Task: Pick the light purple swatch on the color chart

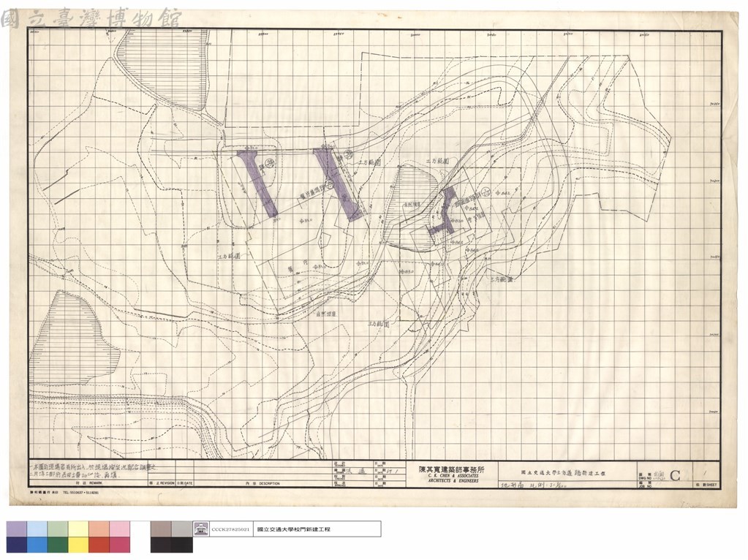Action: [x=17, y=529]
